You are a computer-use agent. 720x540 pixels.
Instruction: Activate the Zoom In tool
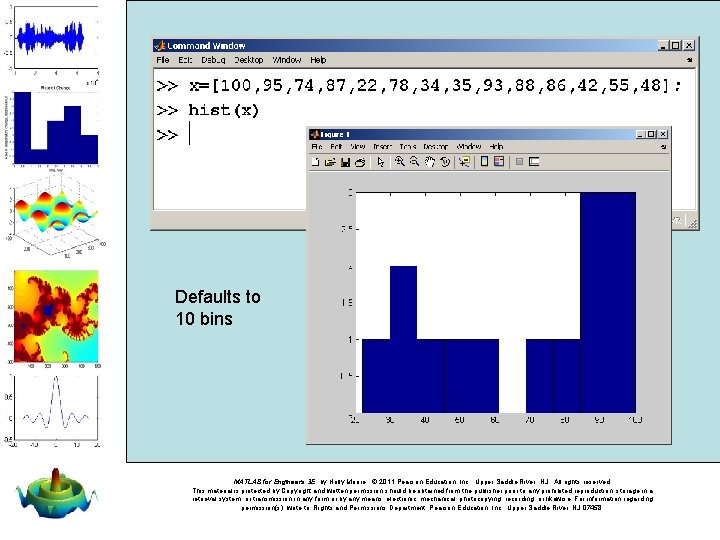[x=399, y=162]
